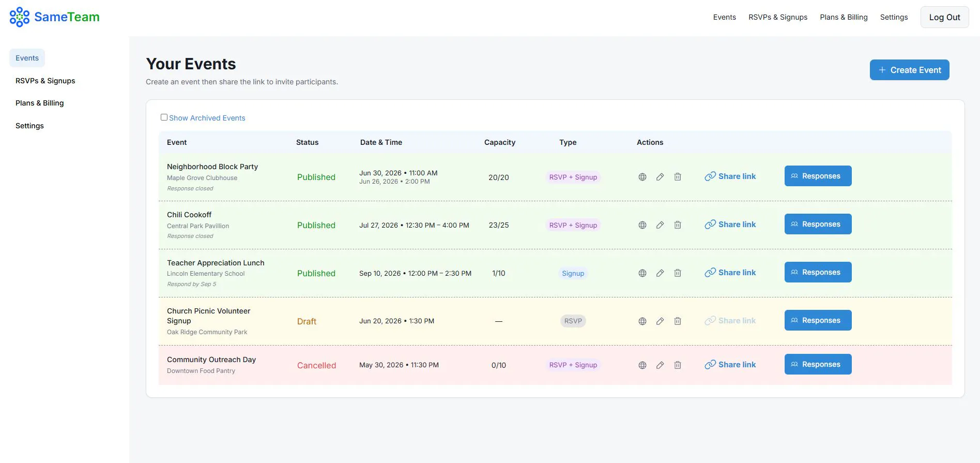Copy Share link for Teacher Appreciation Lunch
The height and width of the screenshot is (463, 980).
[x=730, y=273]
